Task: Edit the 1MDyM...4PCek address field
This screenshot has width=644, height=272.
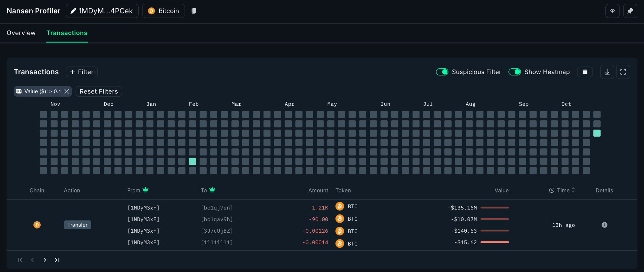Action: (102, 11)
